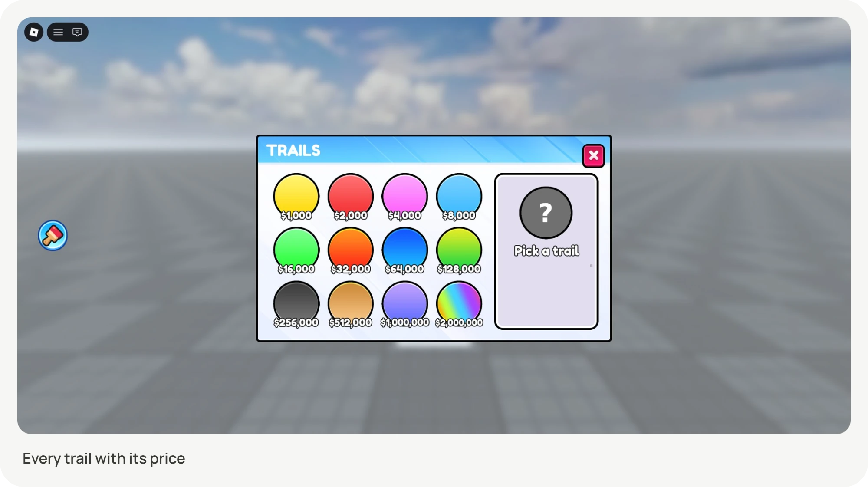
Task: Click the paint brush trails button
Action: pyautogui.click(x=53, y=235)
